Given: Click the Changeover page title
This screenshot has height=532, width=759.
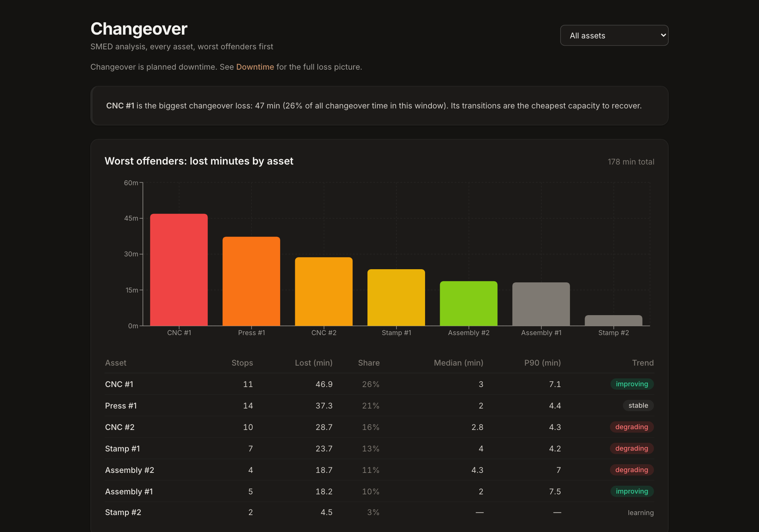Looking at the screenshot, I should (139, 29).
